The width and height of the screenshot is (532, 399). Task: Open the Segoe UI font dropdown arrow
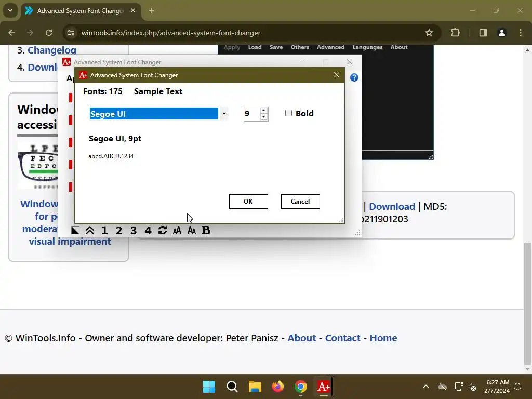[224, 114]
